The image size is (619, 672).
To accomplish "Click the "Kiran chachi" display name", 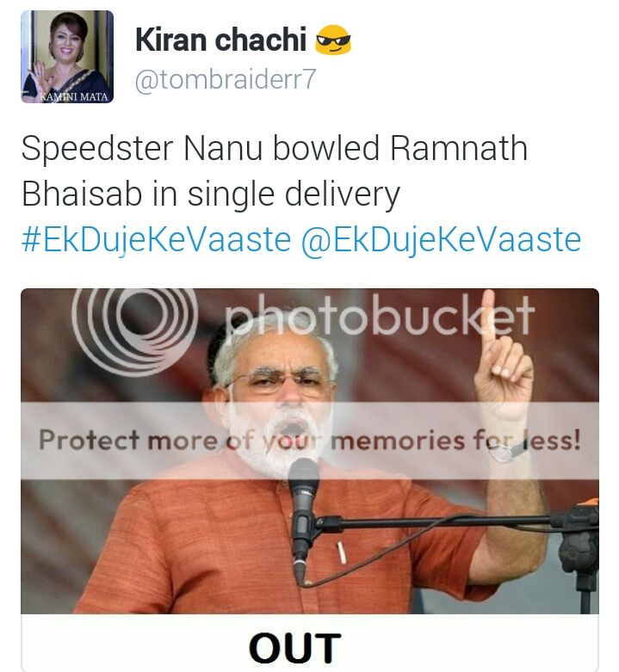I will (x=220, y=40).
